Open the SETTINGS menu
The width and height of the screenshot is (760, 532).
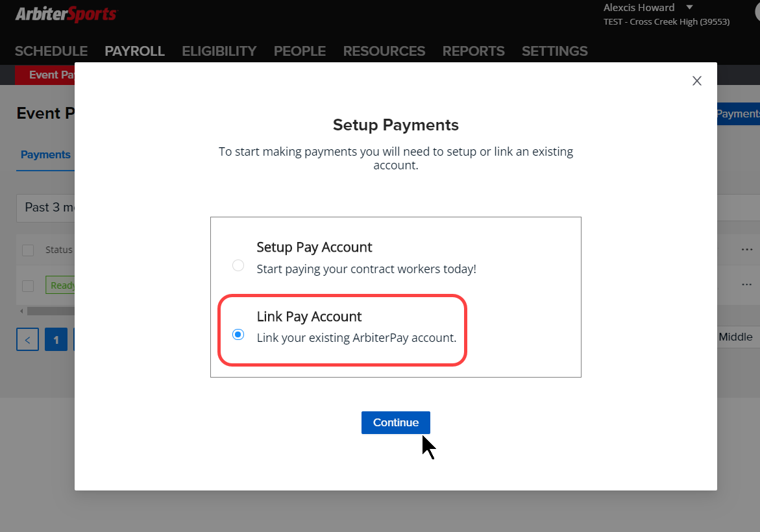[x=554, y=51]
